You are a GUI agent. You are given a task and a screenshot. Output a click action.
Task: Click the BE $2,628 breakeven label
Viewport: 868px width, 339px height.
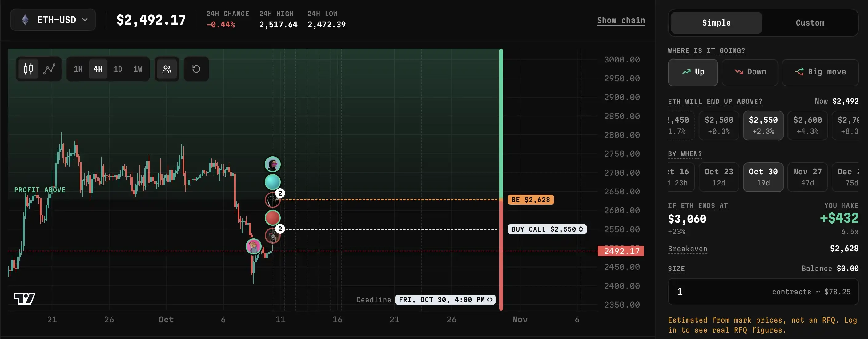pyautogui.click(x=531, y=200)
